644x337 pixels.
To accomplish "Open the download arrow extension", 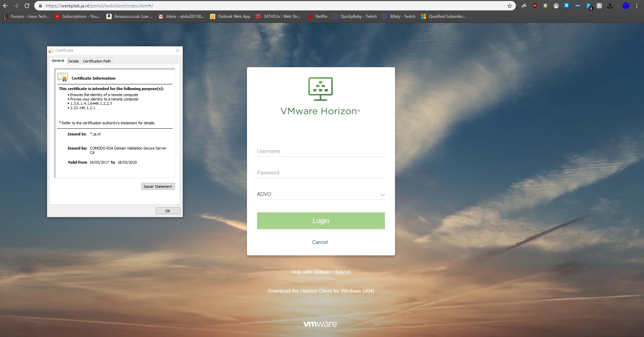I will [x=610, y=6].
